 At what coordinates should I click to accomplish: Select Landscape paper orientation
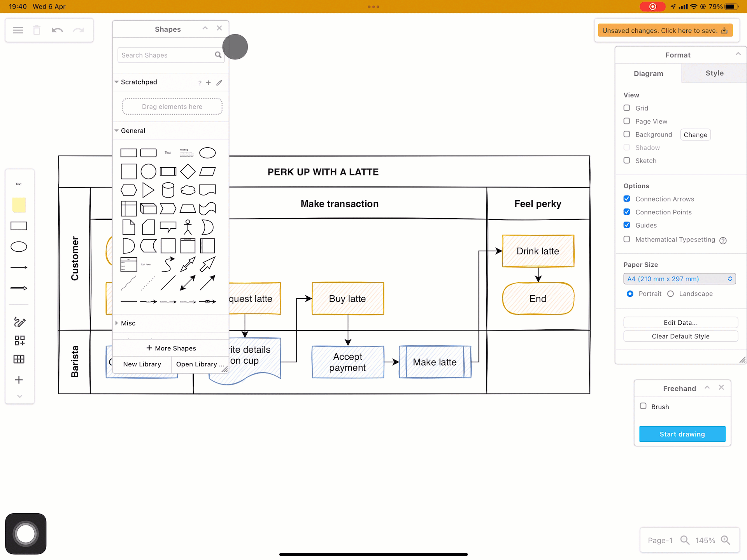670,294
